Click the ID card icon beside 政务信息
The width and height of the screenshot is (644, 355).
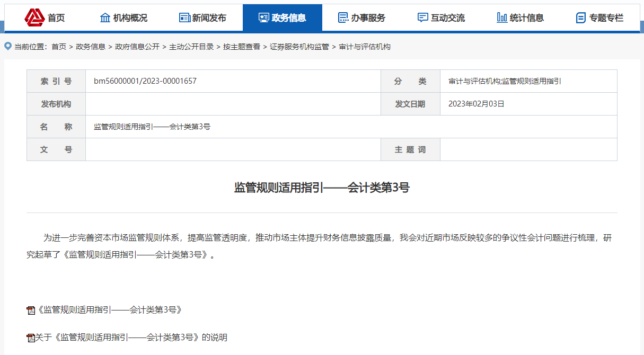[x=263, y=16]
